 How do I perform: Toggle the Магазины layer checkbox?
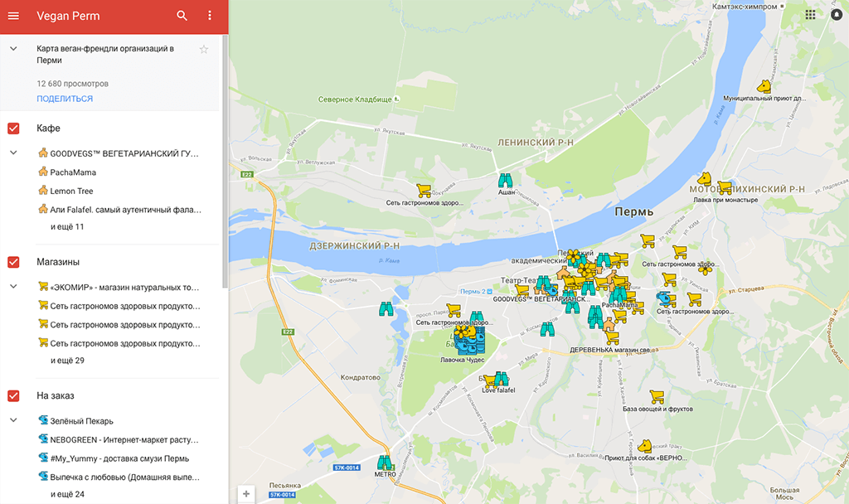pos(13,262)
